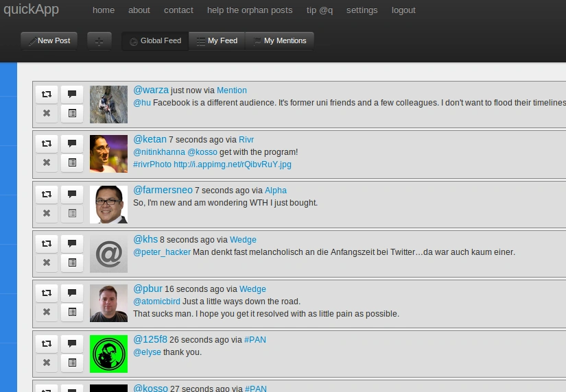Click @ketan's avatar photo
566x392 pixels.
tap(108, 154)
